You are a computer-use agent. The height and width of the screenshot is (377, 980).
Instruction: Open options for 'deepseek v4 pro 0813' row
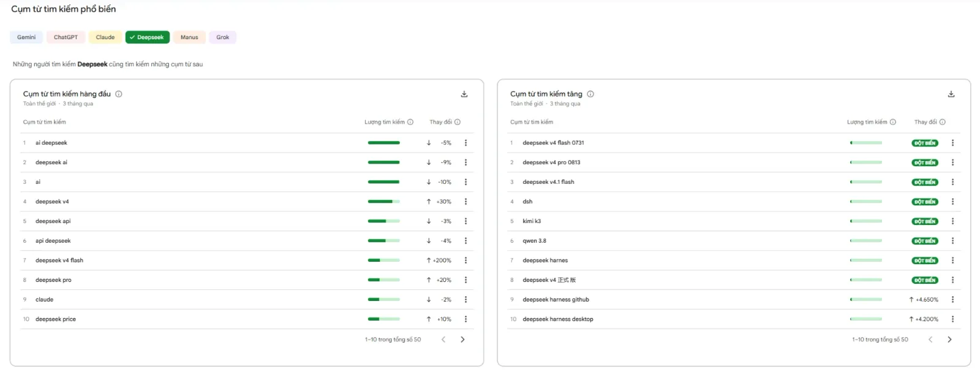coord(952,162)
